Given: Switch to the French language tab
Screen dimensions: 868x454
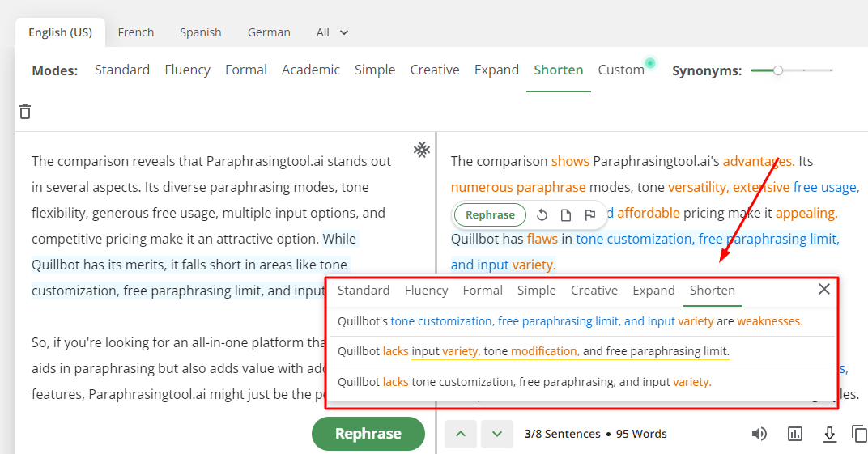Looking at the screenshot, I should tap(136, 32).
